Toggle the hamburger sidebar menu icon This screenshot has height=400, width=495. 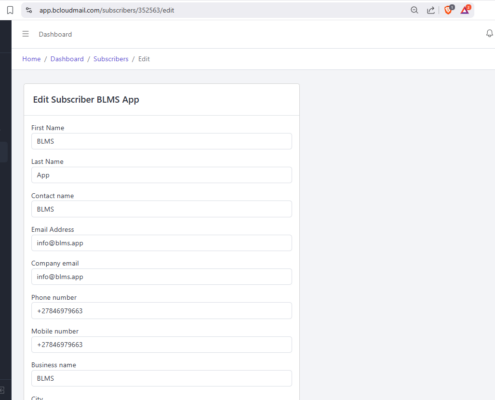(26, 34)
